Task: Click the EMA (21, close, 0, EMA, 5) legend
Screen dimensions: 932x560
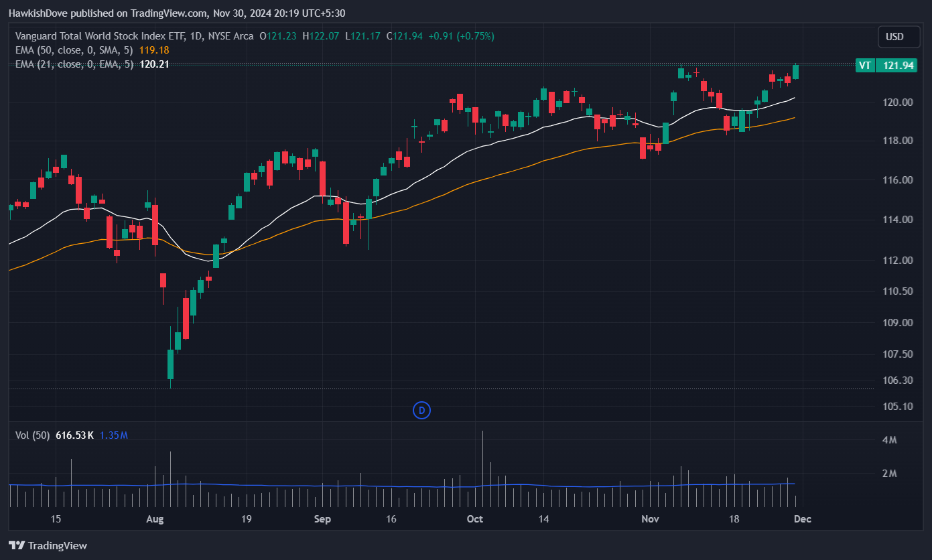Action: pos(74,64)
